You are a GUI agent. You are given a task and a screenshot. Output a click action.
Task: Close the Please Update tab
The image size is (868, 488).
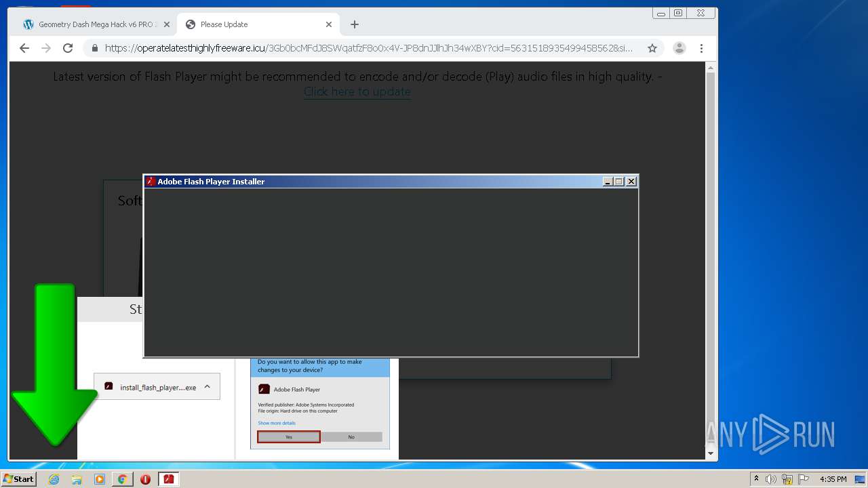coord(329,24)
